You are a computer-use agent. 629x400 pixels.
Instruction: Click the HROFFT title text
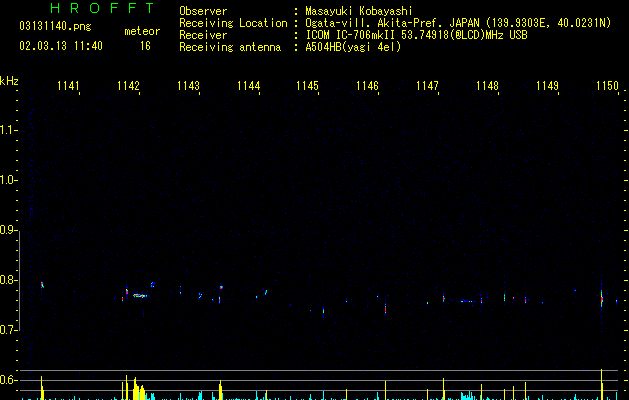click(x=102, y=8)
